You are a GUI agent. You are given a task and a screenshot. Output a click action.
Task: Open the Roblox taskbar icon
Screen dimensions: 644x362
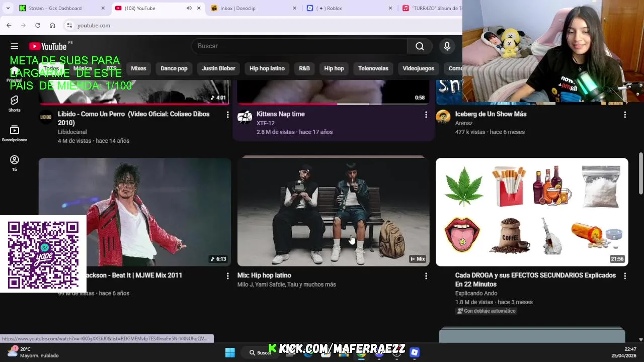coord(415,352)
